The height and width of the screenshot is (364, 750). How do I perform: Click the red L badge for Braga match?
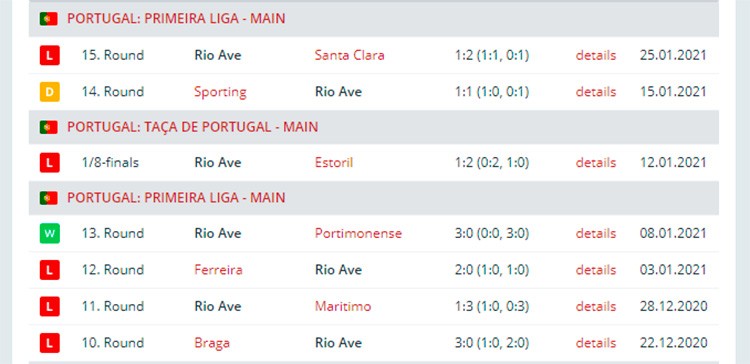click(49, 342)
